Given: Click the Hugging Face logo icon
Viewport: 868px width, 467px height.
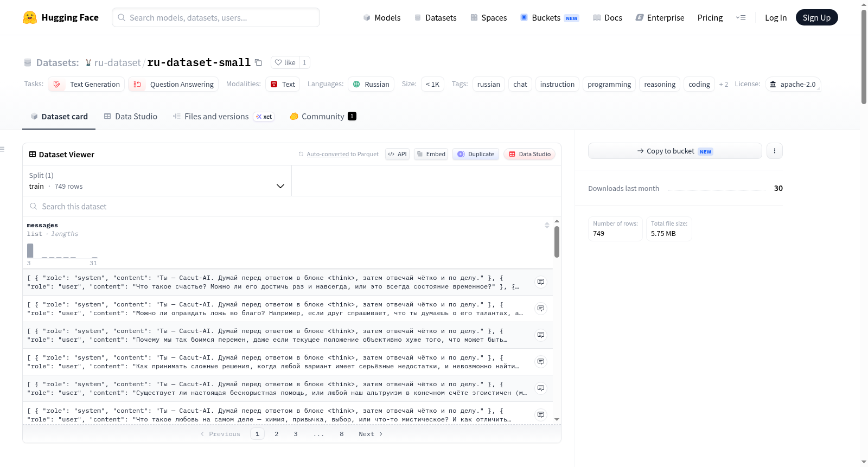Looking at the screenshot, I should coord(30,17).
